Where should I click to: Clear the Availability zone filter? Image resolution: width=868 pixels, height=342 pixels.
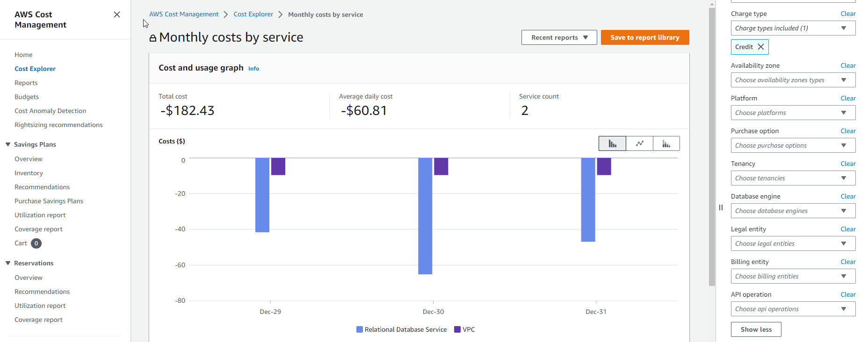[848, 65]
